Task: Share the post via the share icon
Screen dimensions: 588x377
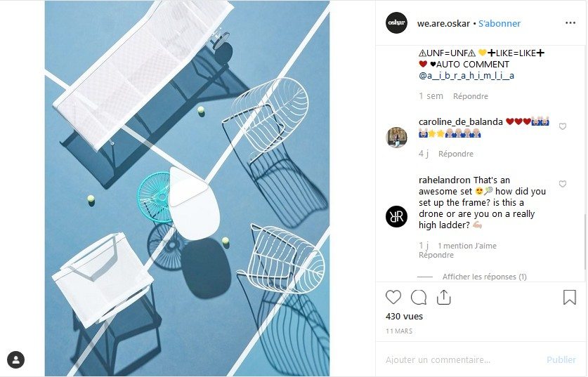Action: click(443, 297)
